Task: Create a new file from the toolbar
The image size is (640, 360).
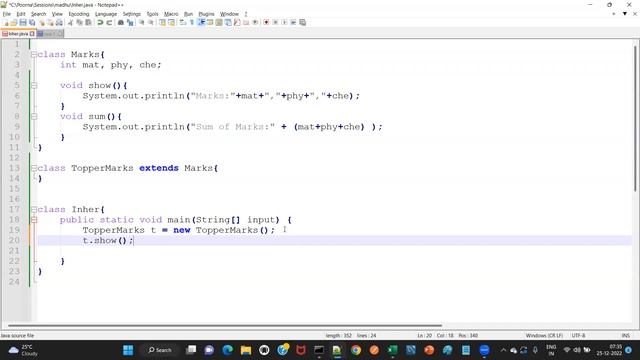Action: [6, 23]
